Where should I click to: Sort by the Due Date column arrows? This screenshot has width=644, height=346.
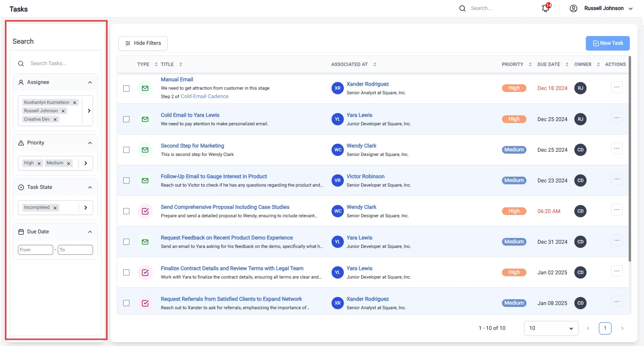567,64
